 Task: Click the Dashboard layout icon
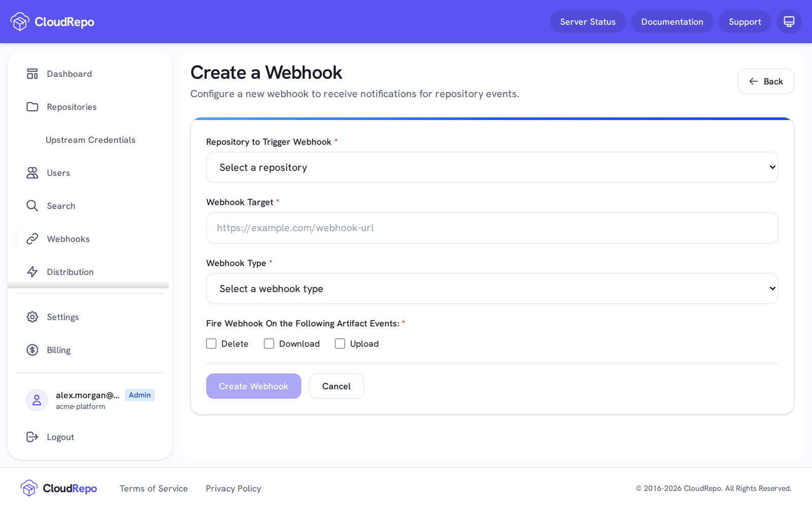[x=32, y=74]
